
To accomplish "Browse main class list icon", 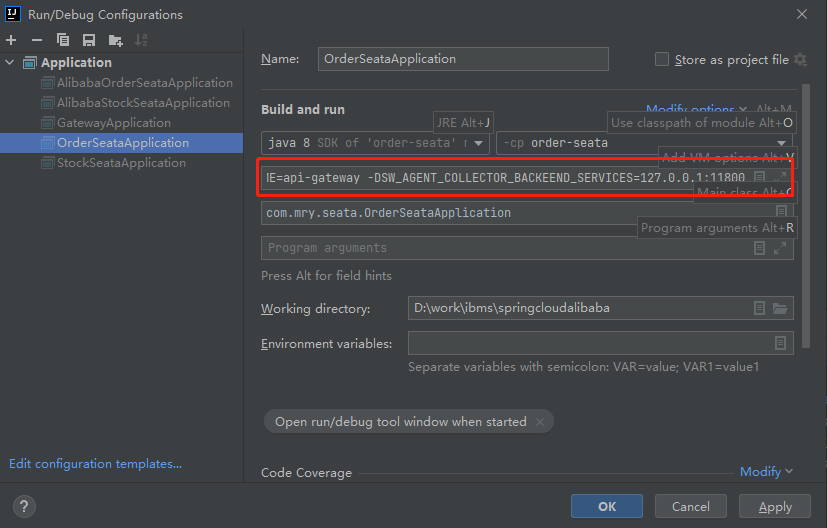I will (x=781, y=212).
